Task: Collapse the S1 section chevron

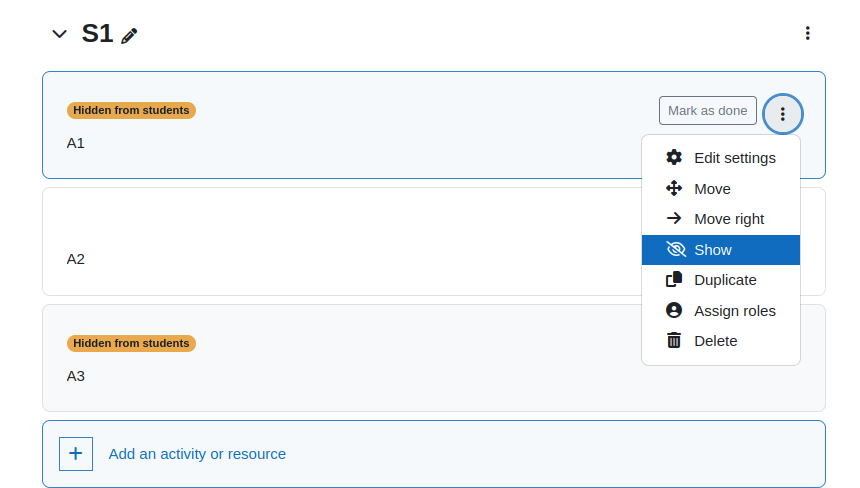Action: pyautogui.click(x=59, y=34)
